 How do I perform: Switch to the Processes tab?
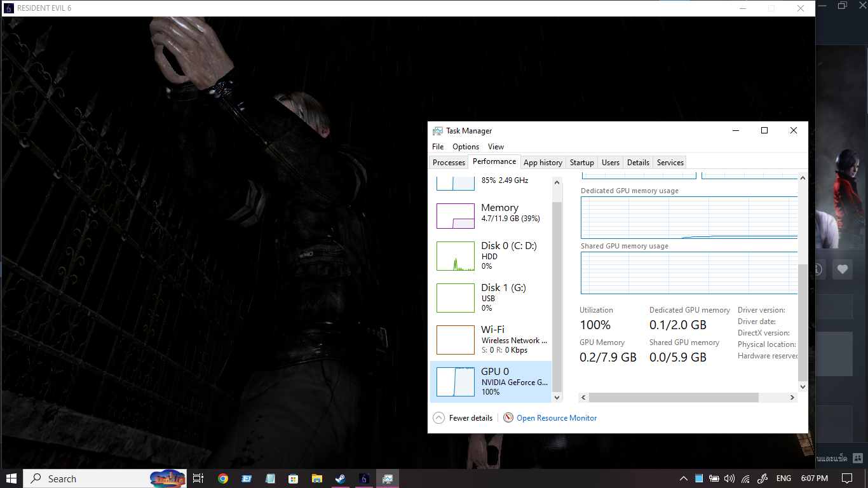(x=449, y=163)
